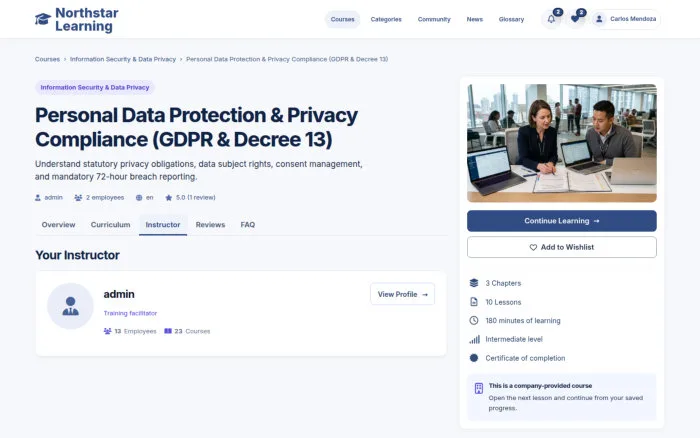Open the wishlist heart icon in header
This screenshot has width=700, height=438.
(x=575, y=19)
